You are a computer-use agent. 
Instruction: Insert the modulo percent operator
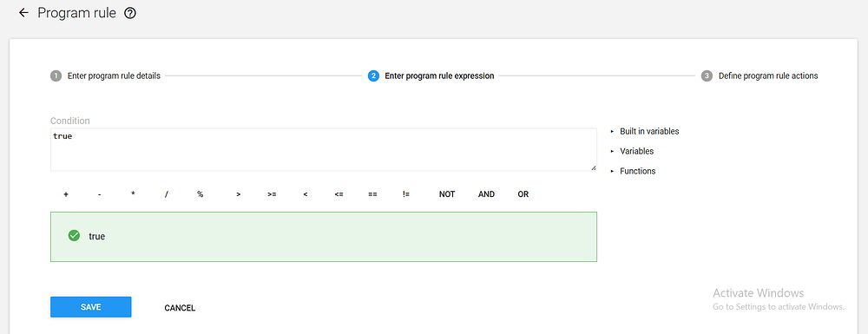pos(200,194)
